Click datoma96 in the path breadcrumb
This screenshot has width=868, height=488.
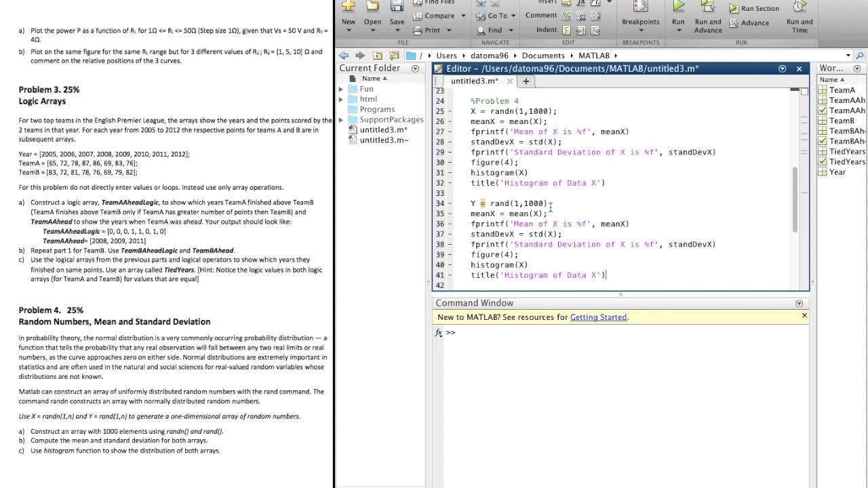click(490, 56)
